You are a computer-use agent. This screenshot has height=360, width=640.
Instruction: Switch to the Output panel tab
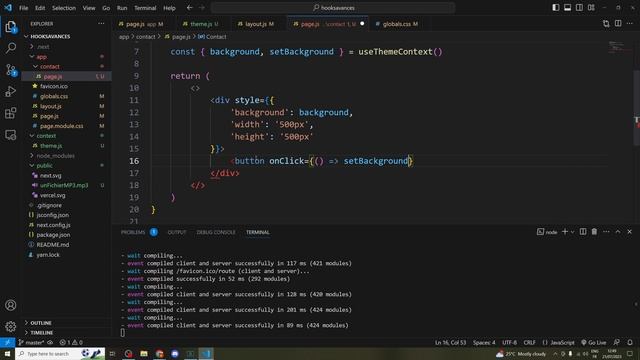click(x=177, y=232)
